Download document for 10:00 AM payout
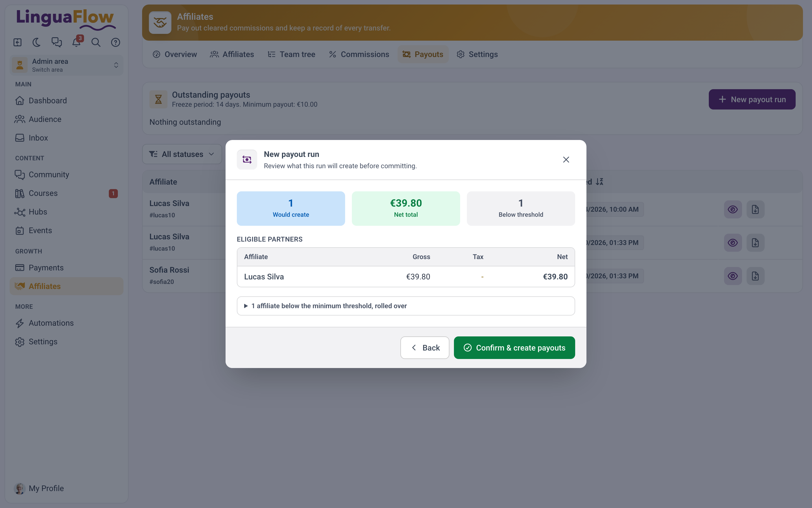The width and height of the screenshot is (812, 508). (755, 209)
